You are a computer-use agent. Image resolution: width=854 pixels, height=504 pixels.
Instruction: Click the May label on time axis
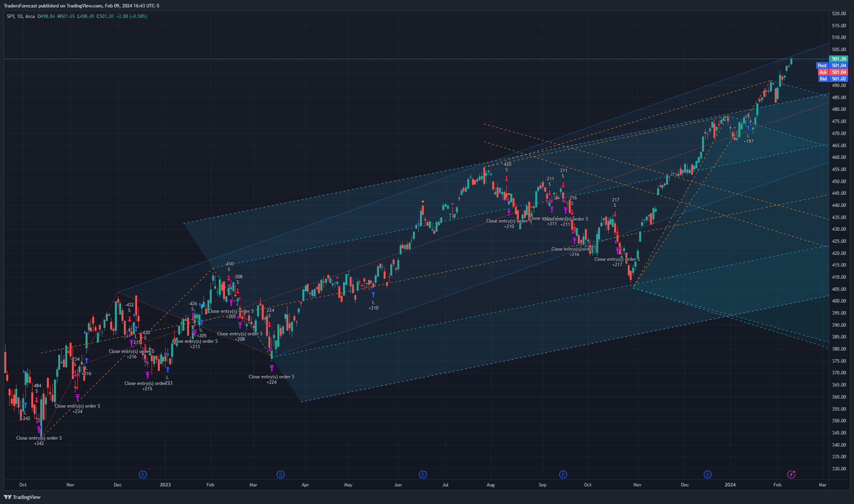pos(348,485)
